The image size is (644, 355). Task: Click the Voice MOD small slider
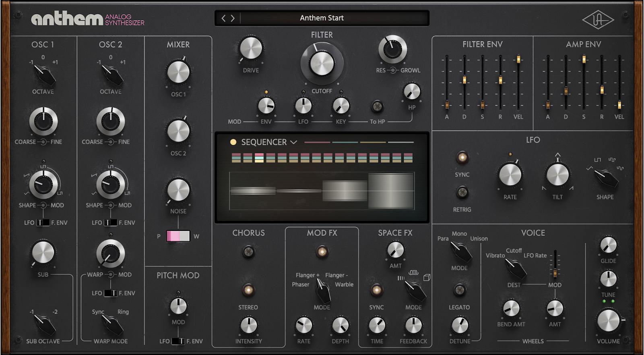555,273
